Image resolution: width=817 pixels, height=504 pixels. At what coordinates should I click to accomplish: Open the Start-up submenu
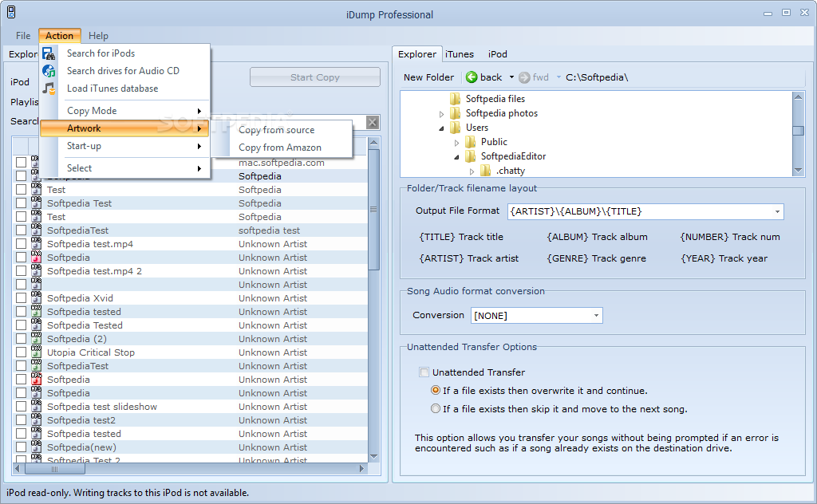(125, 146)
